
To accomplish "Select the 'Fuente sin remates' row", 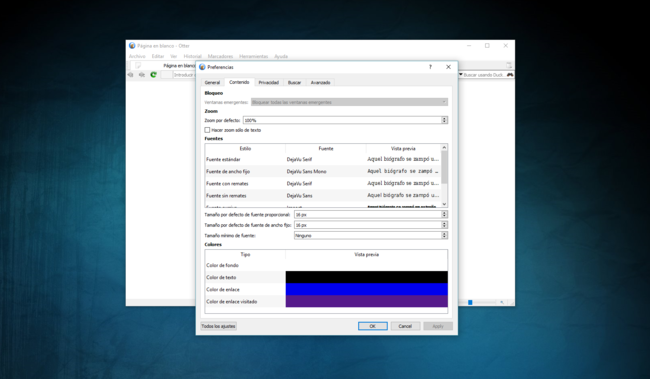I will coord(323,195).
